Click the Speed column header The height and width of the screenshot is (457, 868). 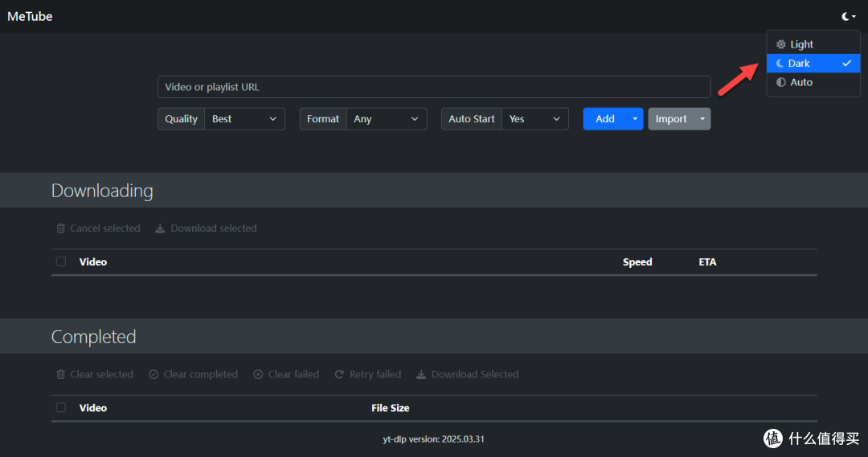[x=637, y=262]
